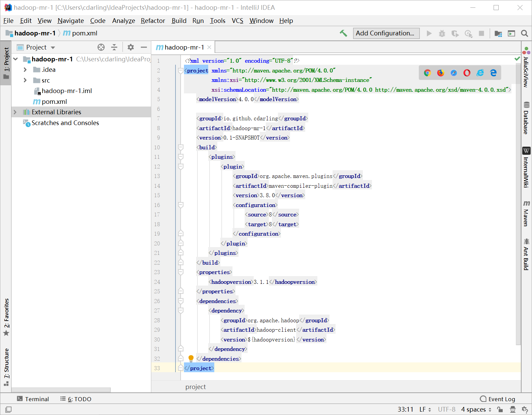Open Project panel settings gear
Viewport: 532px width, 415px height.
click(131, 47)
